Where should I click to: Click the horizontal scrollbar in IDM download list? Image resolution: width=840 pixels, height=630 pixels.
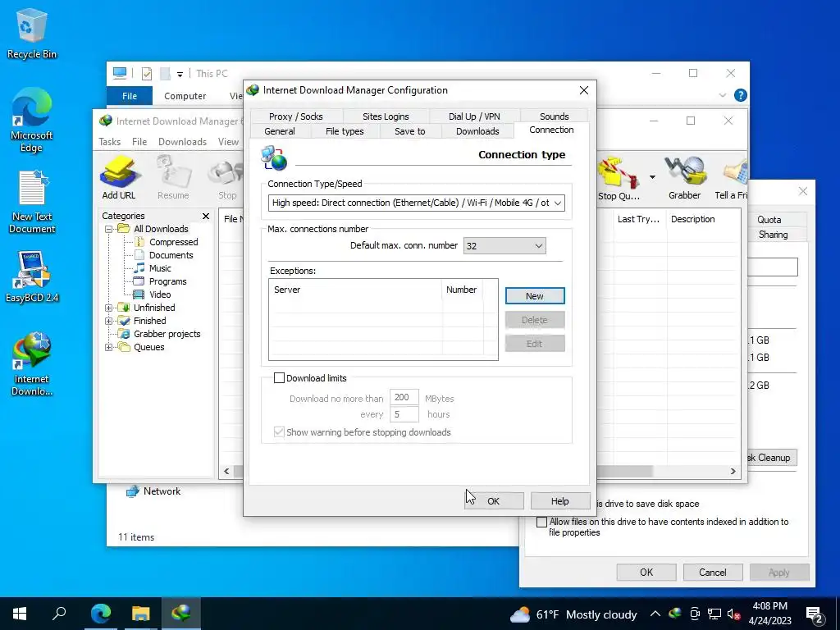click(x=624, y=472)
